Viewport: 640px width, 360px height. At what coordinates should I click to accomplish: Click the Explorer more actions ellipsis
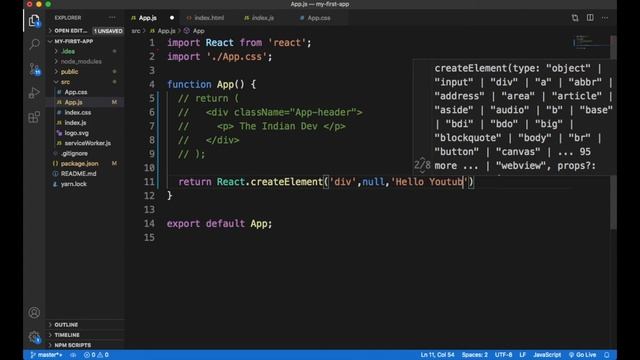pyautogui.click(x=112, y=18)
